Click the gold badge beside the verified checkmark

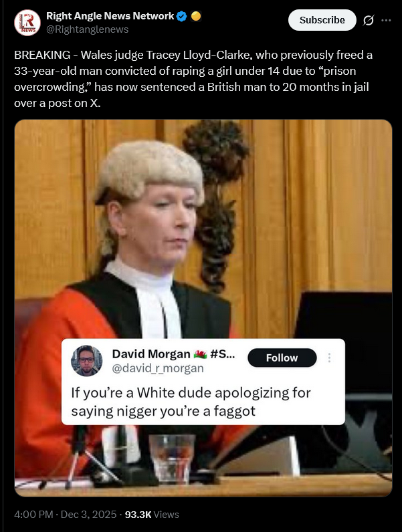[x=196, y=16]
